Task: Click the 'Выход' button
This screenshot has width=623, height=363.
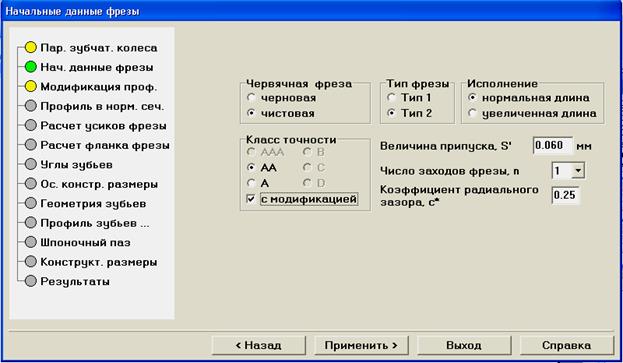Action: pyautogui.click(x=464, y=345)
